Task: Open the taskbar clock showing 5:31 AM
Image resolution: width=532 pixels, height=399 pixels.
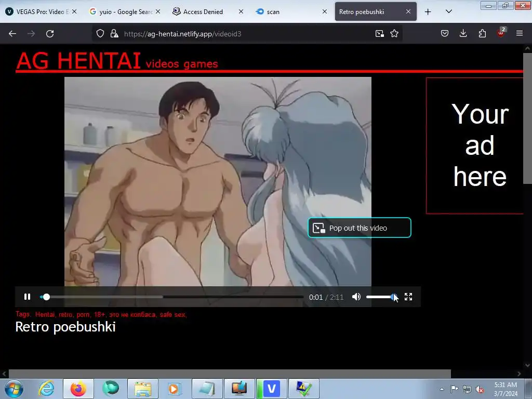Action: coord(506,389)
